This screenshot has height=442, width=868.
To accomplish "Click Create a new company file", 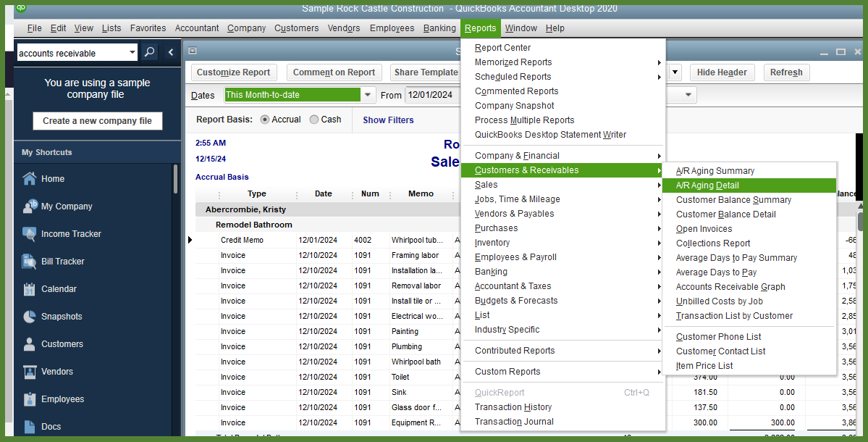I will click(97, 121).
